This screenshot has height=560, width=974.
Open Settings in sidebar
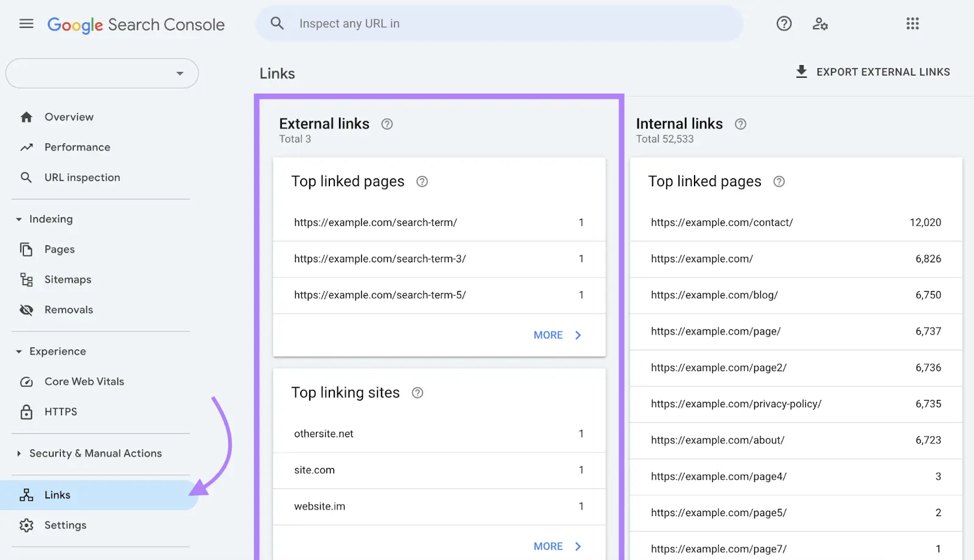click(x=65, y=525)
